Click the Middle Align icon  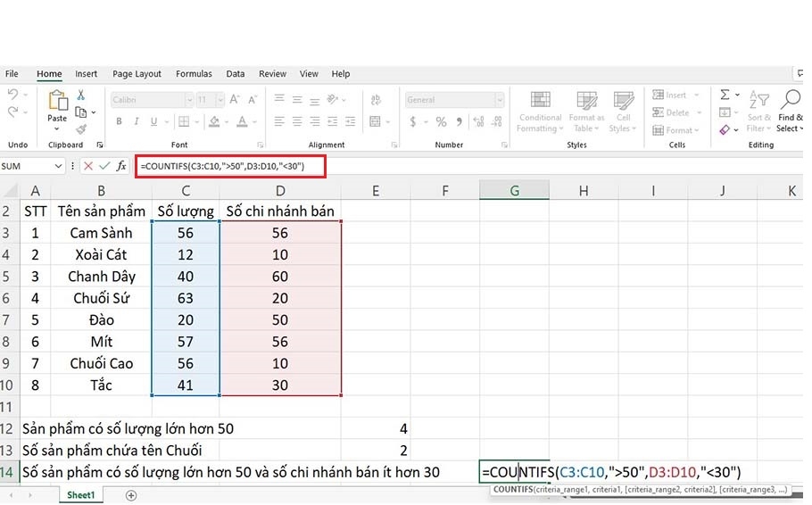[297, 99]
